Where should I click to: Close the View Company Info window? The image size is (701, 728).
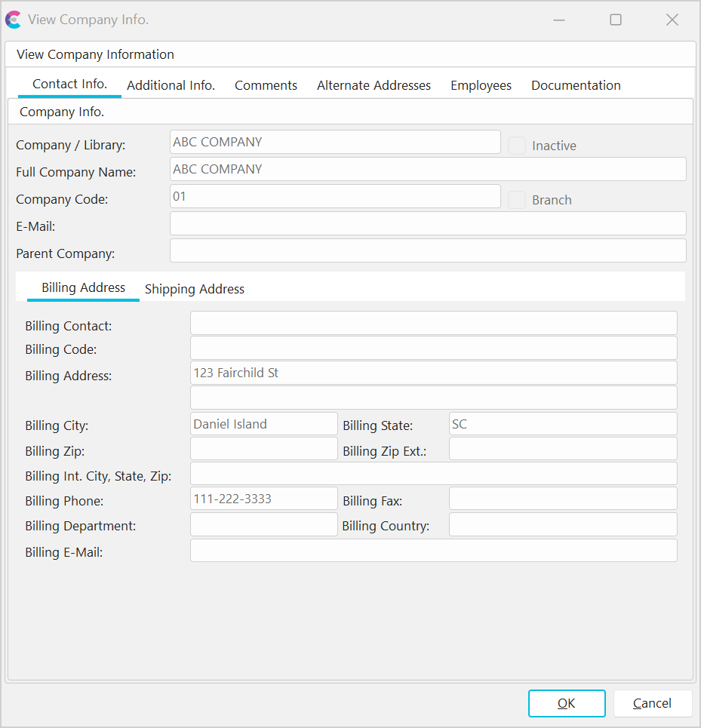(x=672, y=20)
